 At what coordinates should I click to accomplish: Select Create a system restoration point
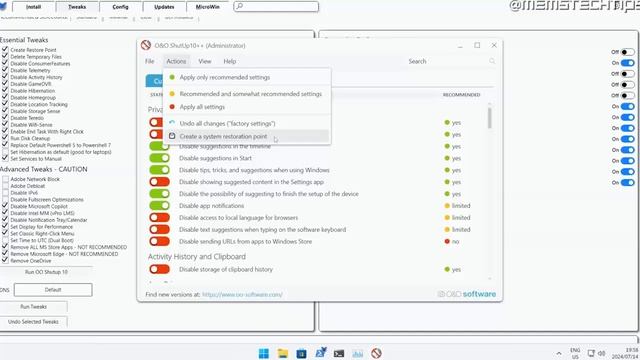click(247, 136)
